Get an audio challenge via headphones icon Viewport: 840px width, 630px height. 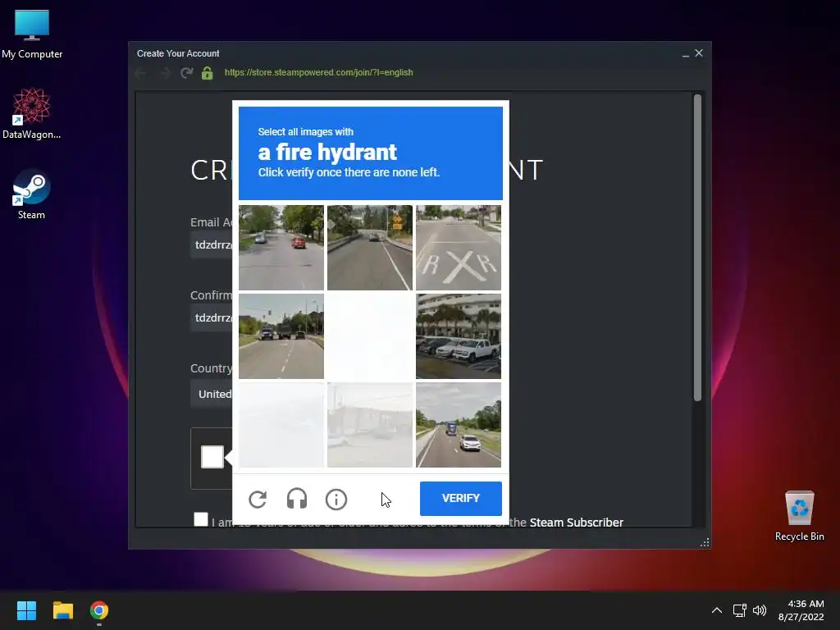[297, 500]
